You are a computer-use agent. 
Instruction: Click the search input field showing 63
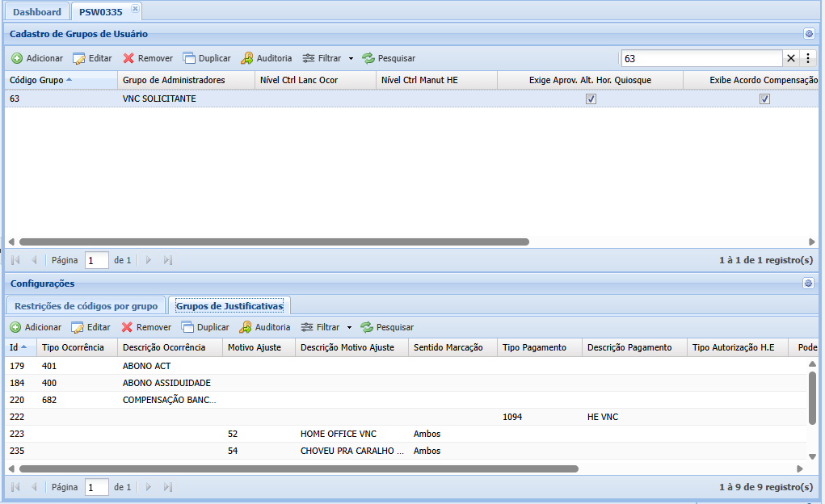point(701,58)
